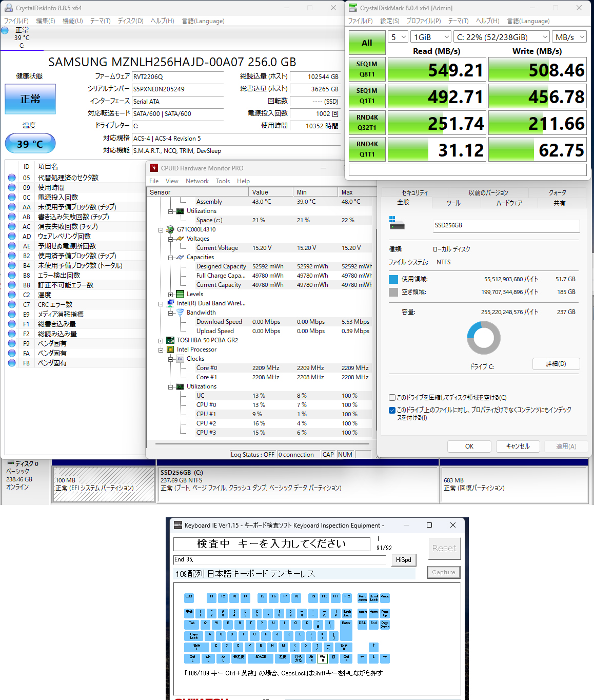Click the gray 空き領域 color swatch
Viewport: 594px width, 700px height.
point(393,292)
